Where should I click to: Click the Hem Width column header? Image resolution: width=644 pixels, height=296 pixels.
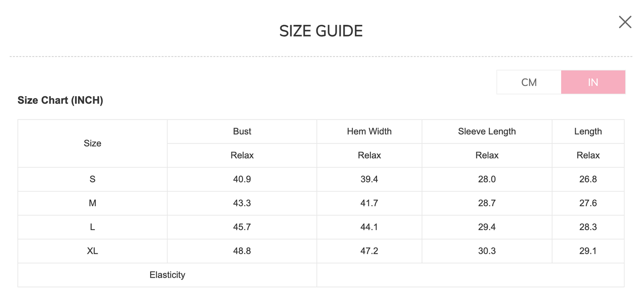pyautogui.click(x=369, y=131)
